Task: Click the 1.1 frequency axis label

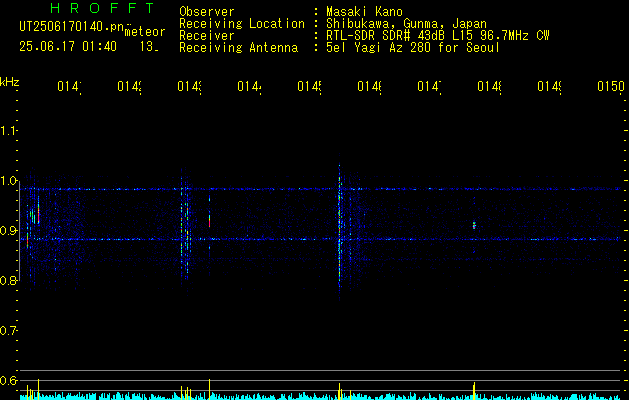Action: tap(8, 131)
